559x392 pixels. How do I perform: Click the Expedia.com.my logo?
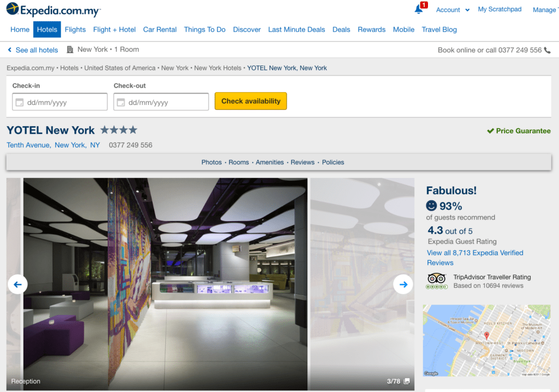[x=53, y=10]
